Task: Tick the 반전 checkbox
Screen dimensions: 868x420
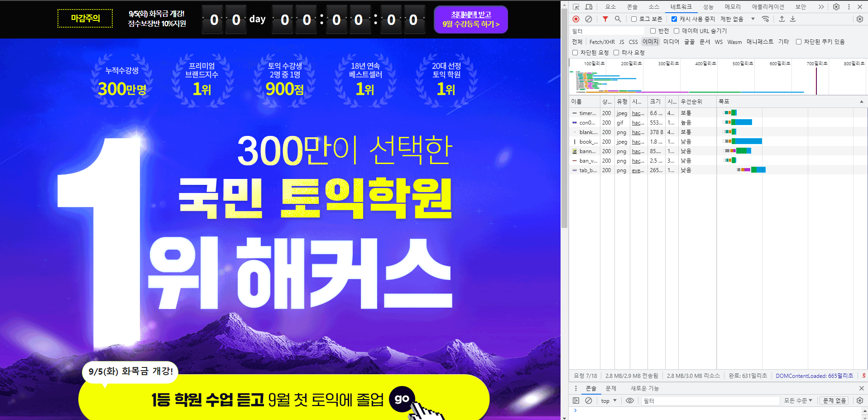Action: click(x=653, y=31)
